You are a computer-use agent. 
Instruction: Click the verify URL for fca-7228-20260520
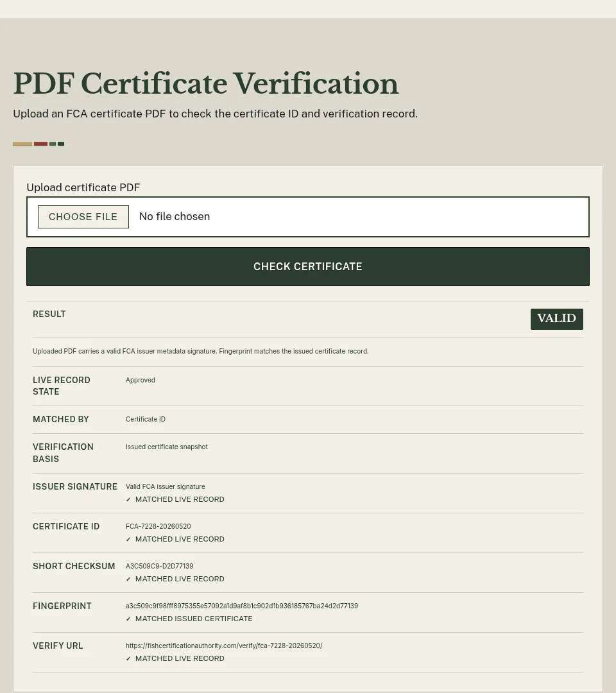[224, 646]
